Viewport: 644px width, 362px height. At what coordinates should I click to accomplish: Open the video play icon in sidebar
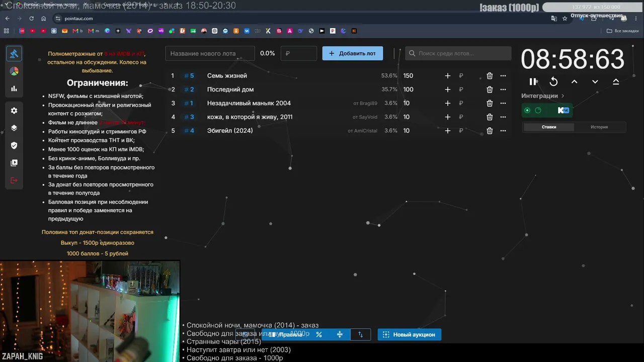click(14, 163)
